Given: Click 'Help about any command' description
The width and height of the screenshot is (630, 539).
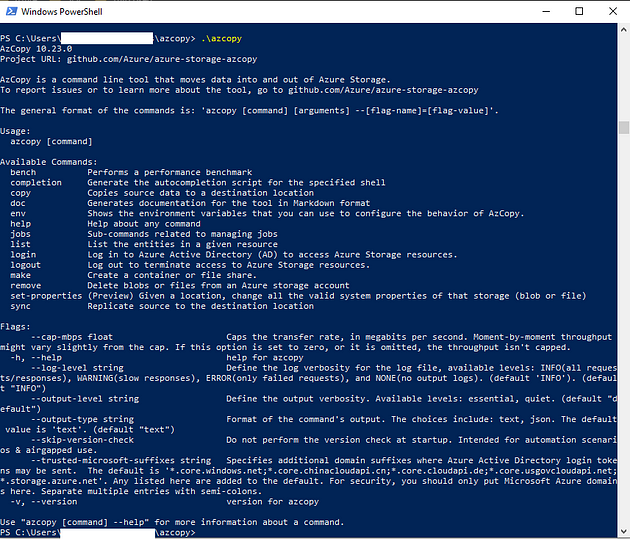Looking at the screenshot, I should click(x=144, y=224).
